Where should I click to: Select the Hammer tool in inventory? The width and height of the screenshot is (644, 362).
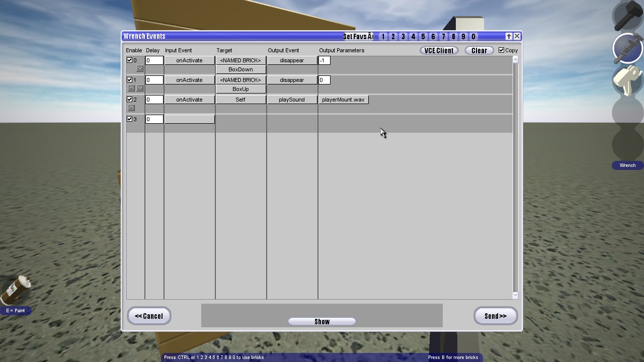(627, 16)
